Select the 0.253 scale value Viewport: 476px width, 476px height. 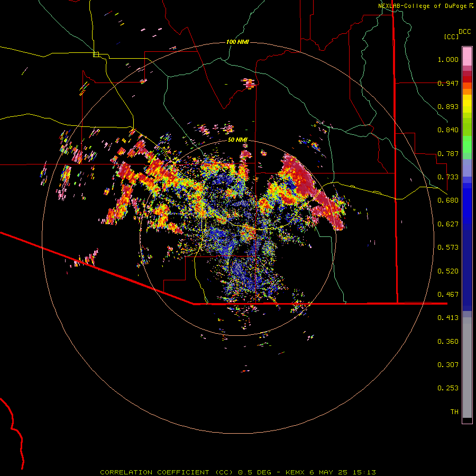(448, 388)
